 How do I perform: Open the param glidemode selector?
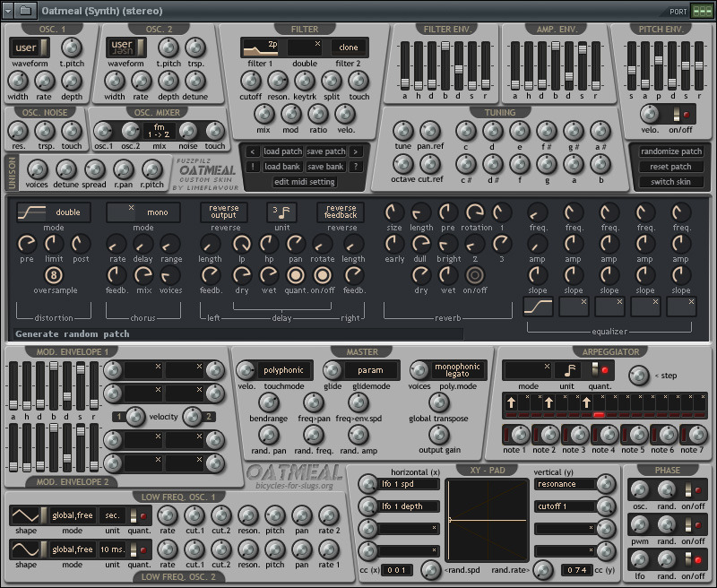point(370,370)
